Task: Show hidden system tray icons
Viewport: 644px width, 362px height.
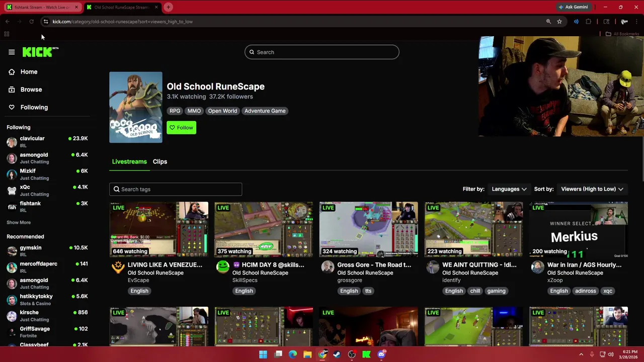Action: 581,354
